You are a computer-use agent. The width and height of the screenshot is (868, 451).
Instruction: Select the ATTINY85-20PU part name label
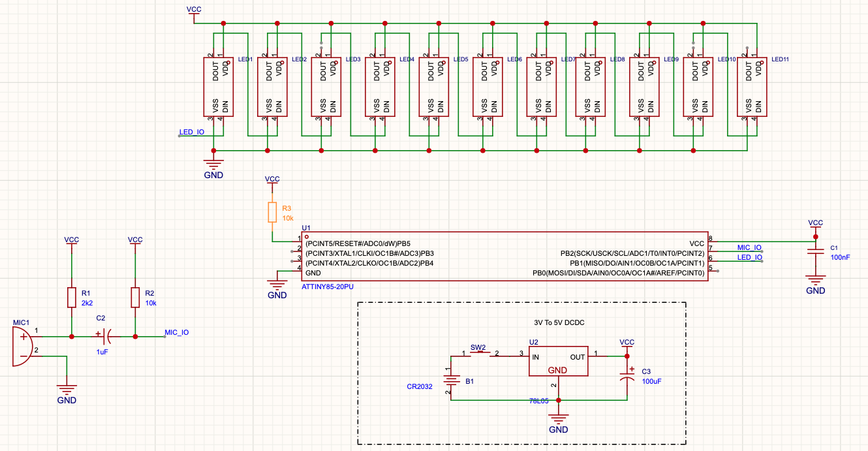coord(328,286)
